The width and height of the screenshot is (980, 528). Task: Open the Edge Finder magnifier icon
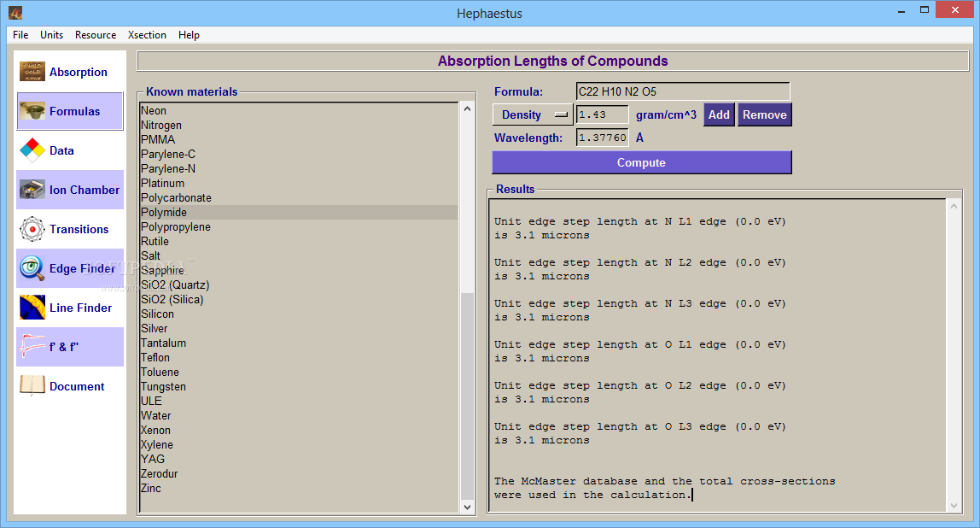click(x=32, y=268)
